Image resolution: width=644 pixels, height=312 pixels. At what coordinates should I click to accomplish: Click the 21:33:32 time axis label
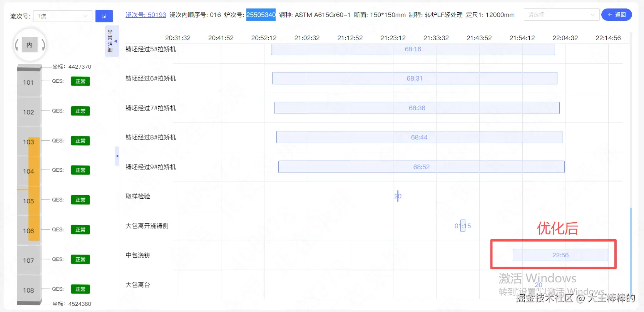click(436, 38)
